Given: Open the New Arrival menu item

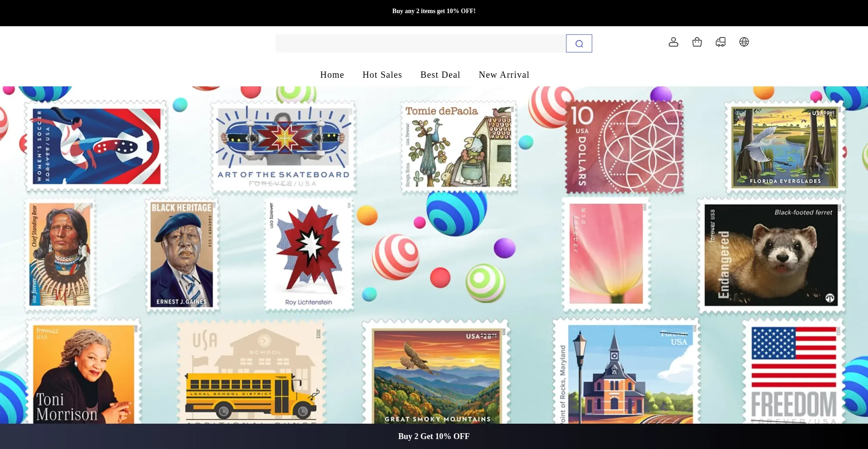Looking at the screenshot, I should pyautogui.click(x=504, y=75).
